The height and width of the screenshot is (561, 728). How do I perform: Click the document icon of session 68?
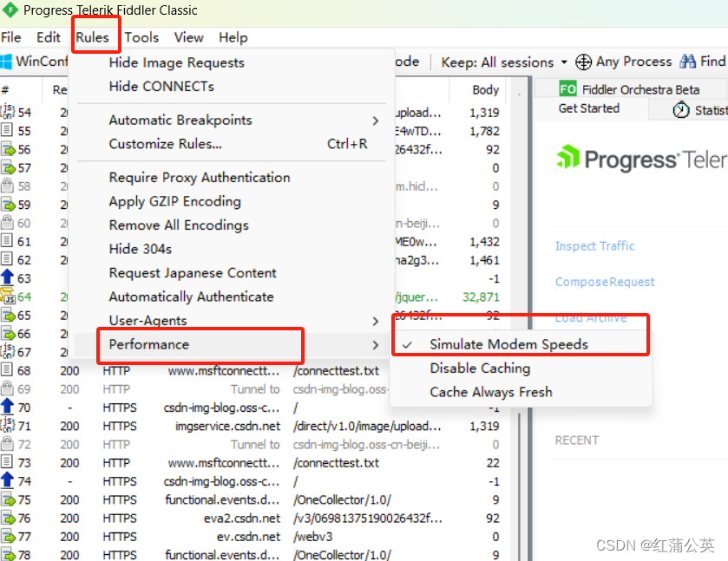[x=7, y=370]
